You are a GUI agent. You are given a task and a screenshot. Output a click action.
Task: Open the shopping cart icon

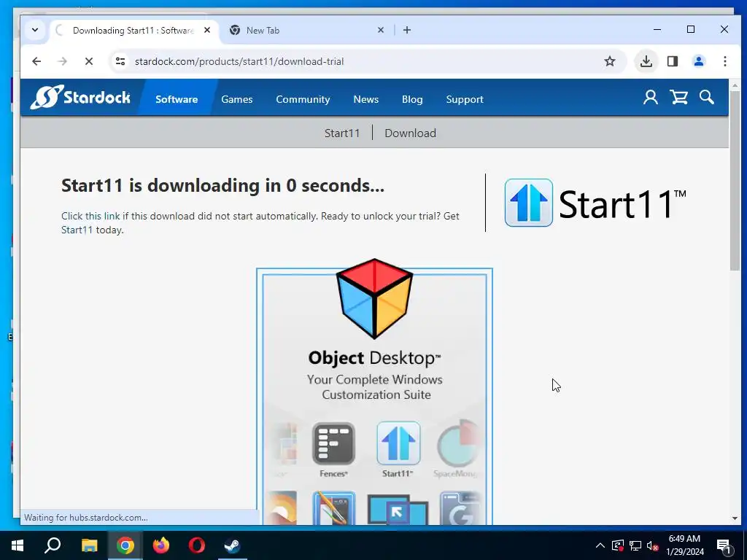point(678,98)
